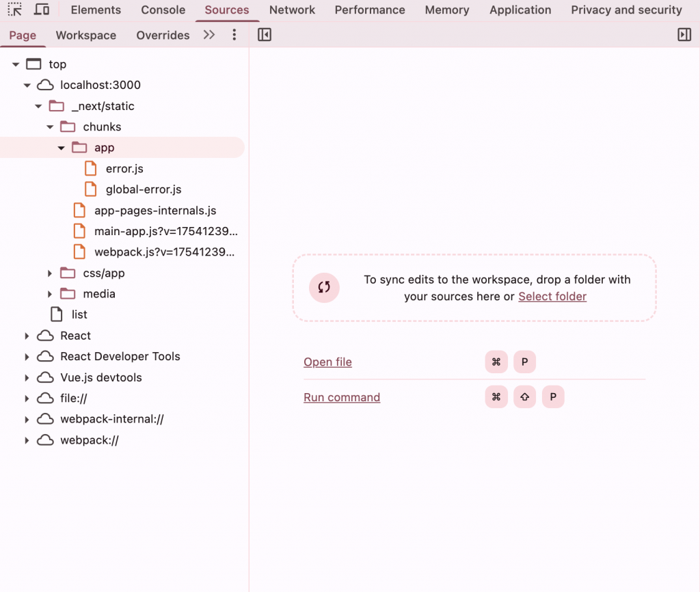Click the cloud icon beside Vue.js devtools
The image size is (700, 592).
click(x=45, y=377)
